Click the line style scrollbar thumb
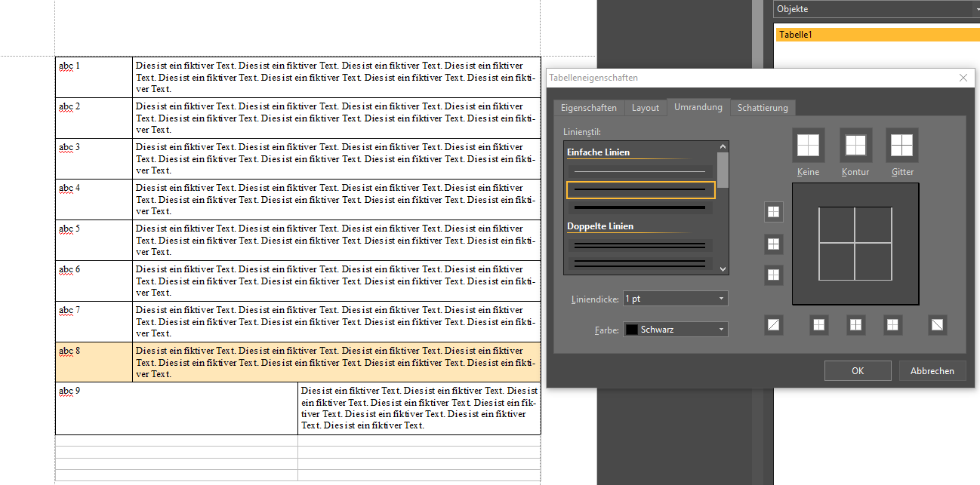Image resolution: width=980 pixels, height=485 pixels. click(x=723, y=170)
